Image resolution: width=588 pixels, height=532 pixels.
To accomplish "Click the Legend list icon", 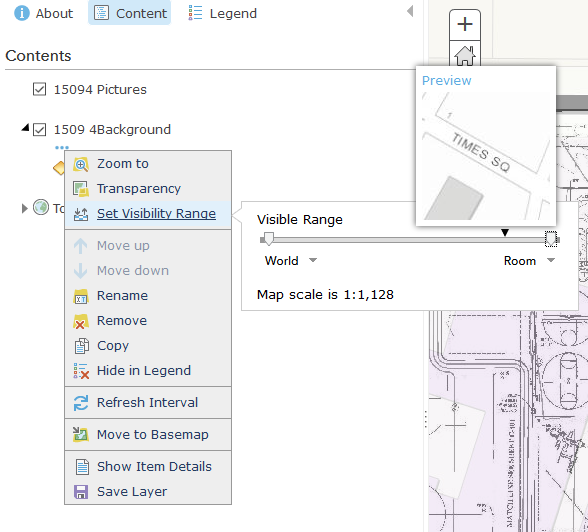I will pyautogui.click(x=195, y=13).
